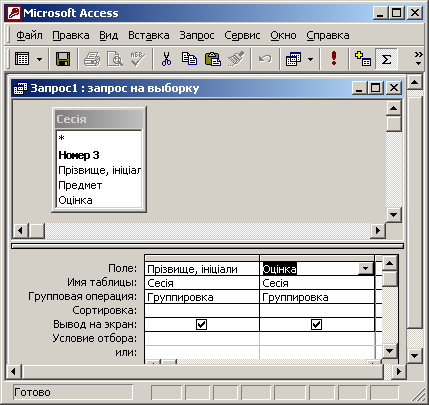
Task: Click main window bottom scroll left arrow
Action: tap(13, 372)
